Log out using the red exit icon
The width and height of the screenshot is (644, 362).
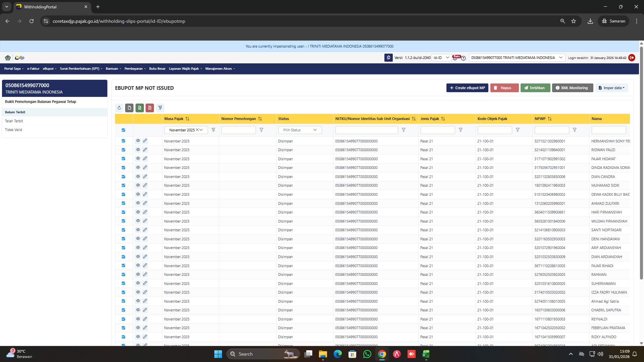point(632,58)
